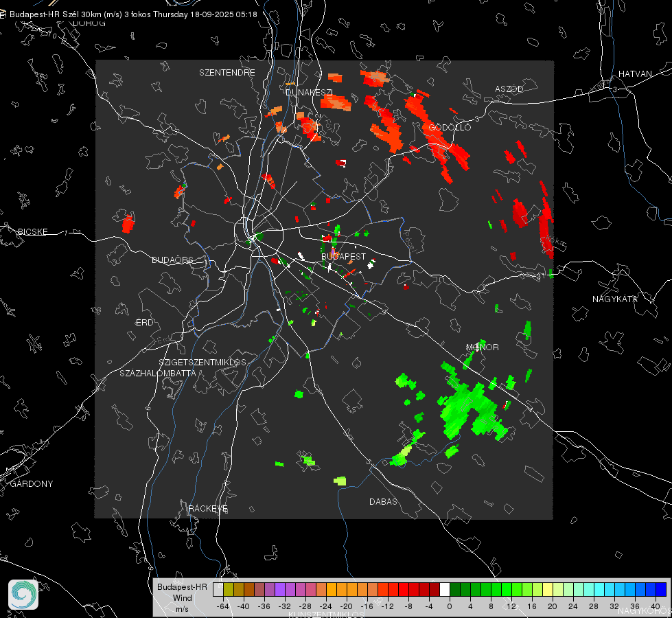Click the red radar echo northeast of Bicske
Viewport: 672px width, 618px height.
click(128, 223)
